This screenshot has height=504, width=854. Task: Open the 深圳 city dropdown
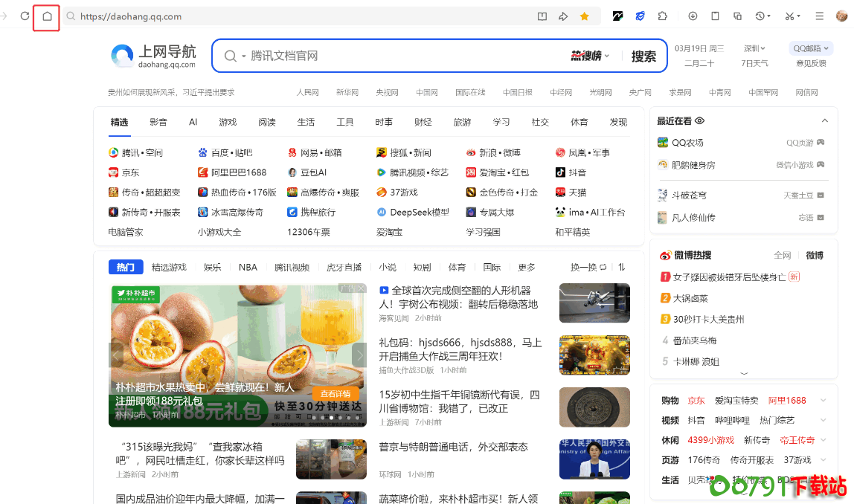tap(754, 48)
